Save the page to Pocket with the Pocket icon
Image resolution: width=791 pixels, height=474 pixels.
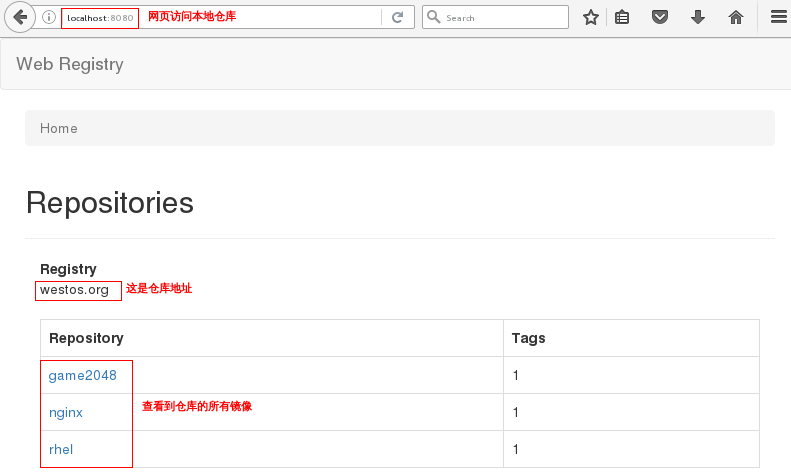tap(660, 18)
